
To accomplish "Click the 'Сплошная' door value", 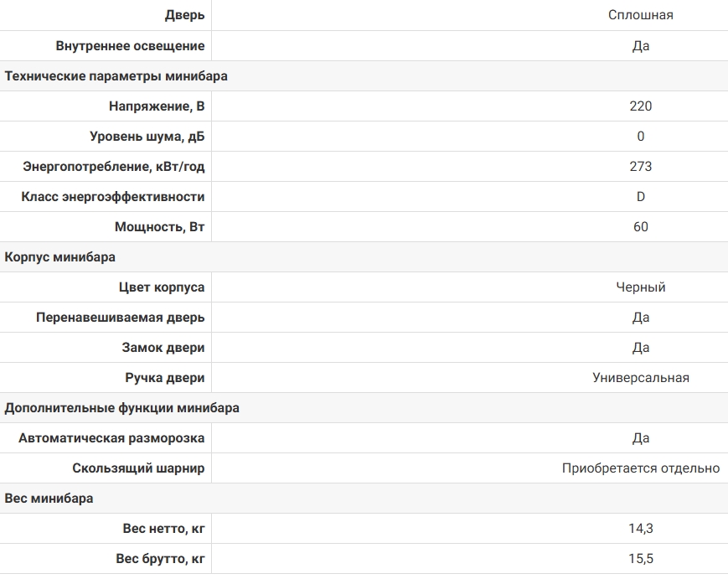I will tap(641, 15).
